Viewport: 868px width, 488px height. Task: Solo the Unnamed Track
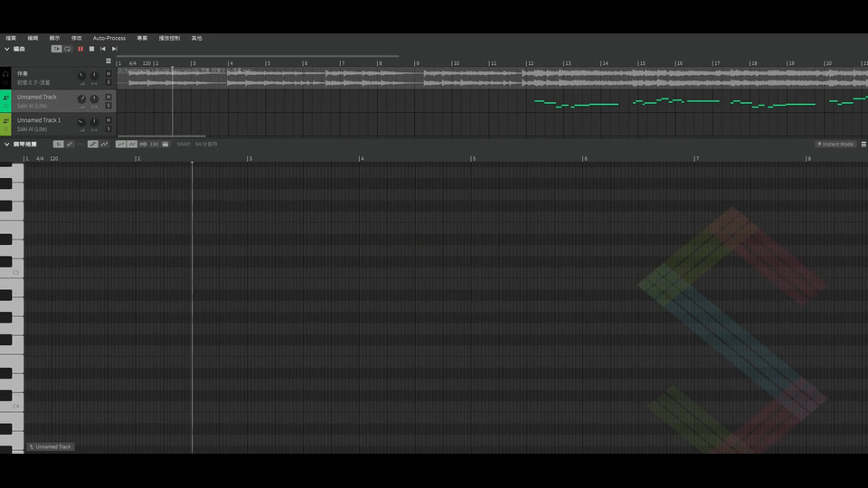coord(108,106)
